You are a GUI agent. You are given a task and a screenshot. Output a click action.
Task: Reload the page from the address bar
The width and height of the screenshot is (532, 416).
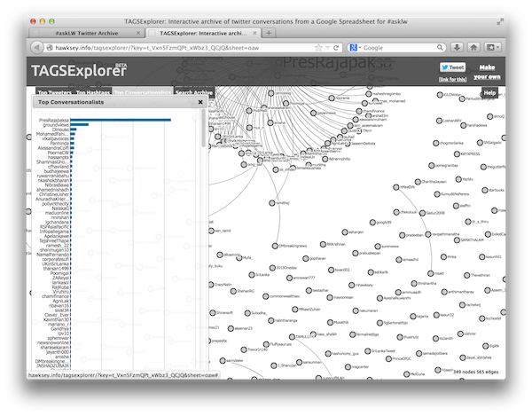click(336, 48)
